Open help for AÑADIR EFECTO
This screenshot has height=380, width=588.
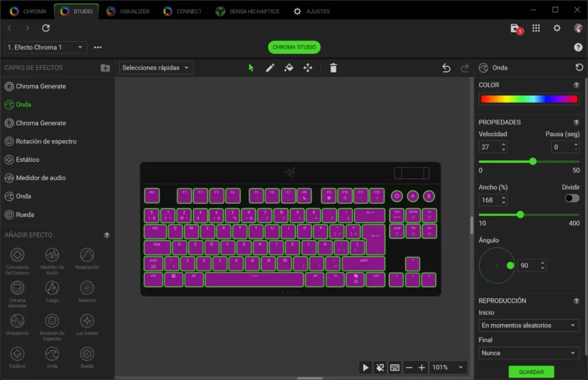(x=106, y=235)
